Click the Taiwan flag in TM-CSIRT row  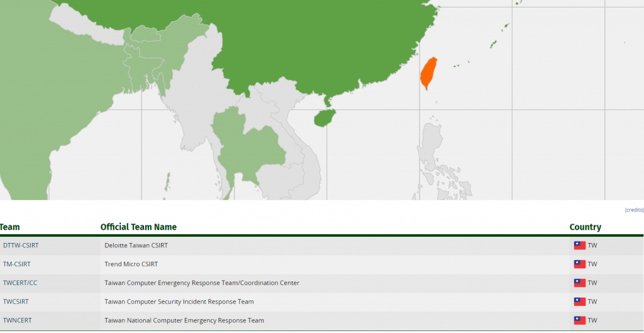pyautogui.click(x=579, y=264)
